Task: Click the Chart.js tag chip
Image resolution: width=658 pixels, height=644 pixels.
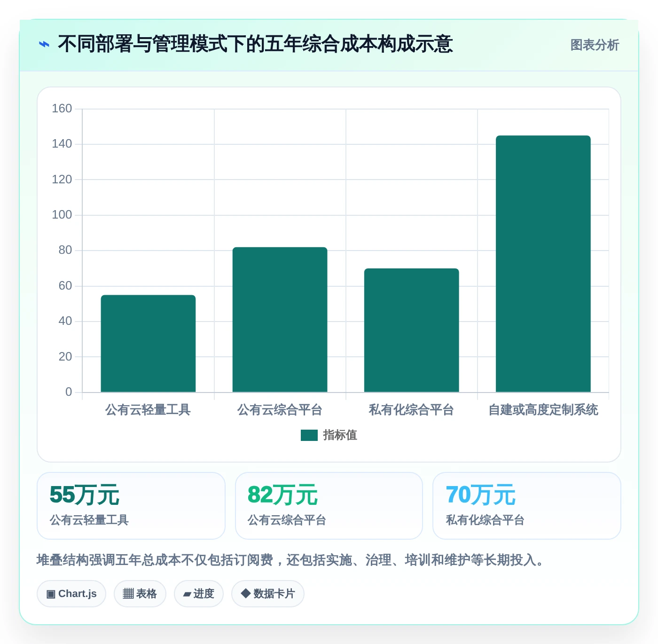Action: coord(71,594)
